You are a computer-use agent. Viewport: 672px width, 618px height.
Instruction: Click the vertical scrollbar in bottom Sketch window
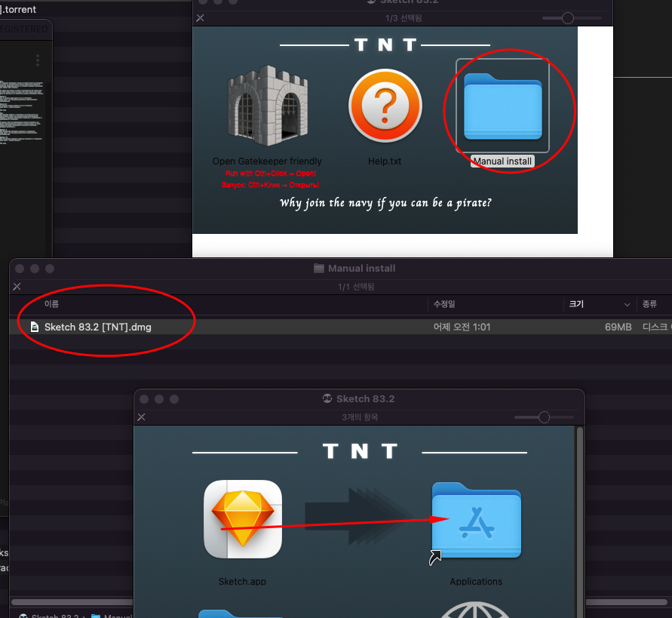pos(580,521)
